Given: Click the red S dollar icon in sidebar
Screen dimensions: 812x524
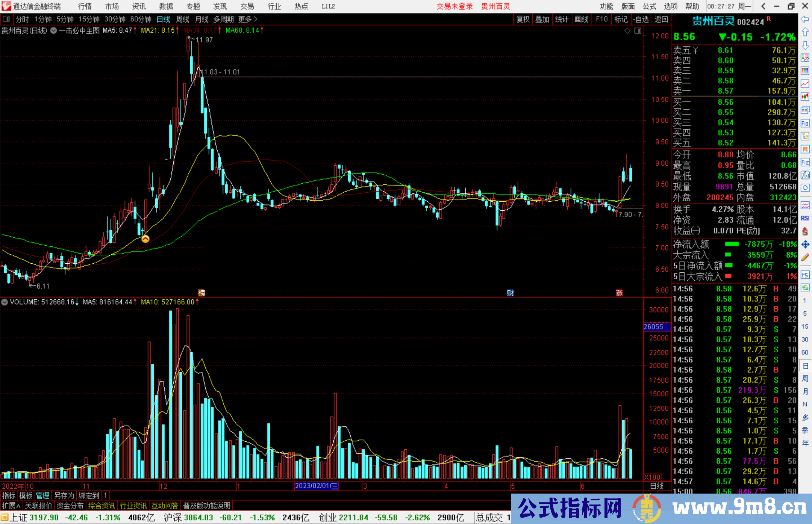Looking at the screenshot, I should [x=805, y=231].
